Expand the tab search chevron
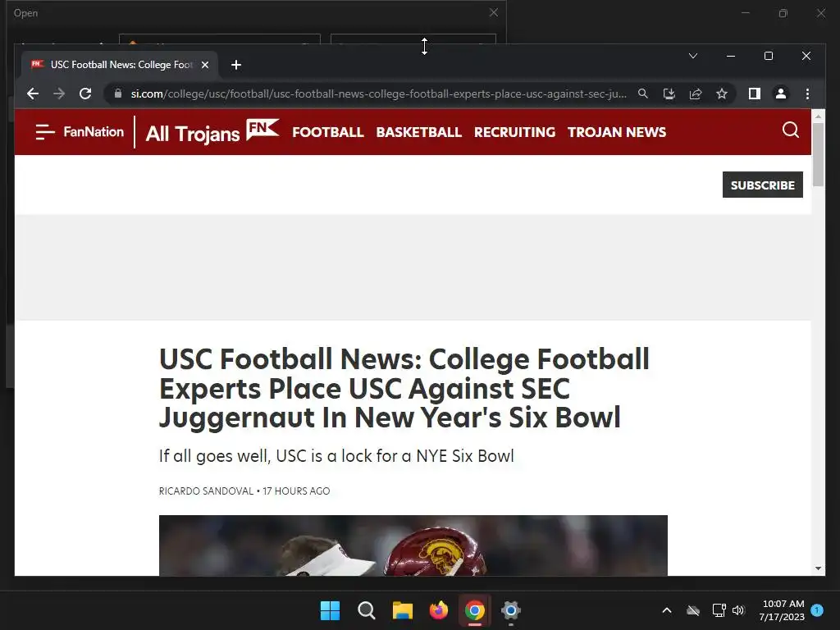 [692, 56]
